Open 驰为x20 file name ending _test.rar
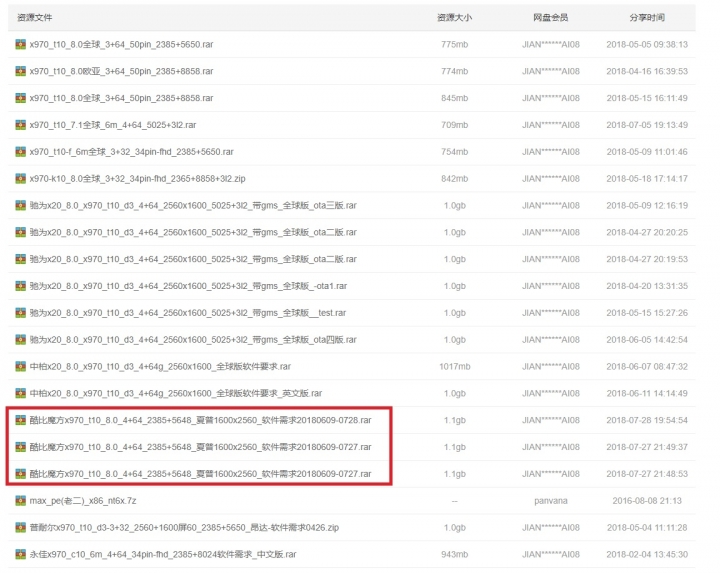720x573 pixels. pyautogui.click(x=188, y=313)
